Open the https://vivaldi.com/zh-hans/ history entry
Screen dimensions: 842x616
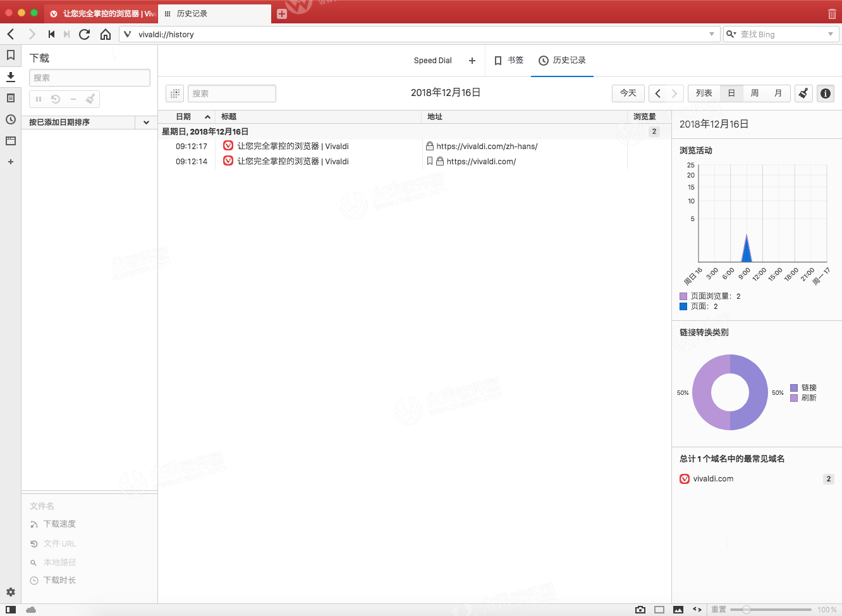click(x=487, y=146)
